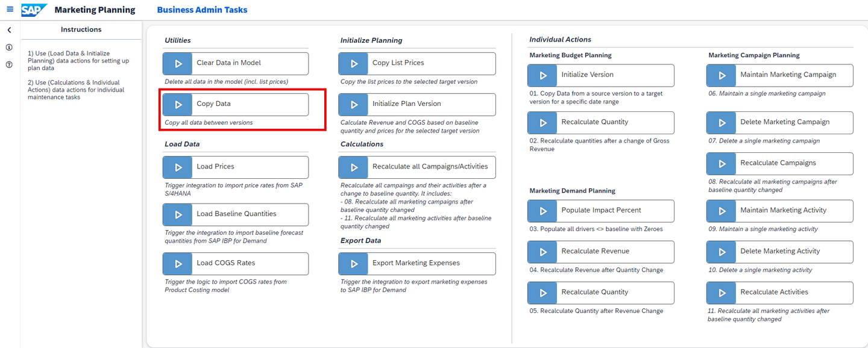Run Delete Marketing Campaign action
Viewport: 868px width, 348px height.
780,122
